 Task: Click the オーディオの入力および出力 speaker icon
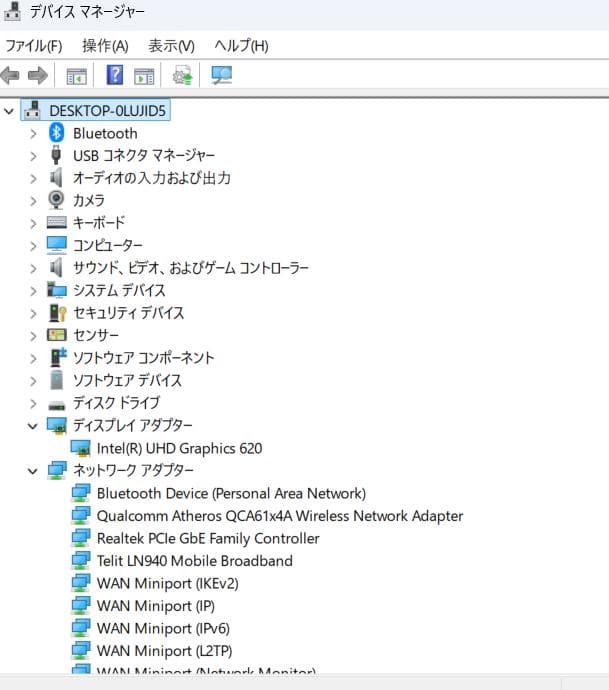pyautogui.click(x=55, y=177)
